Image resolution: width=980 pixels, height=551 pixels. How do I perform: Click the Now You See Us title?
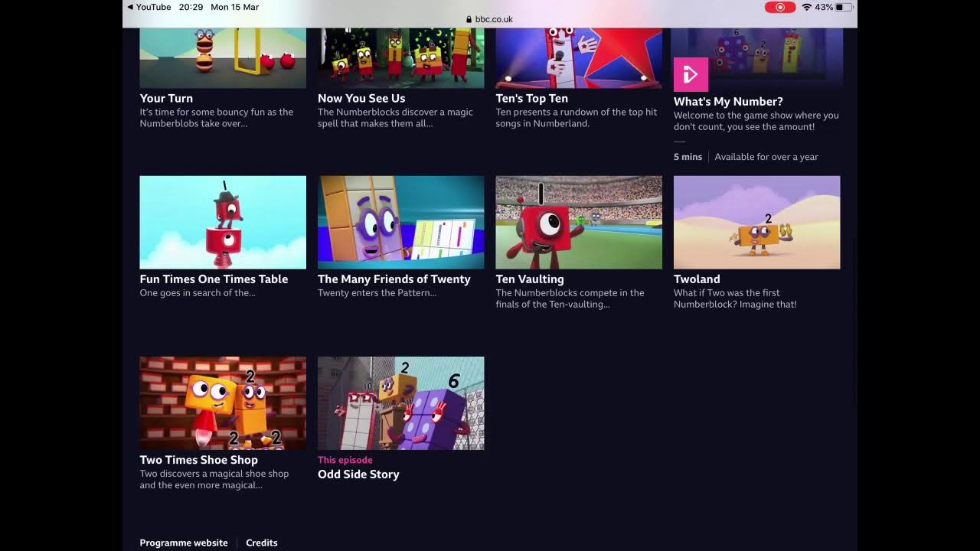(x=361, y=99)
